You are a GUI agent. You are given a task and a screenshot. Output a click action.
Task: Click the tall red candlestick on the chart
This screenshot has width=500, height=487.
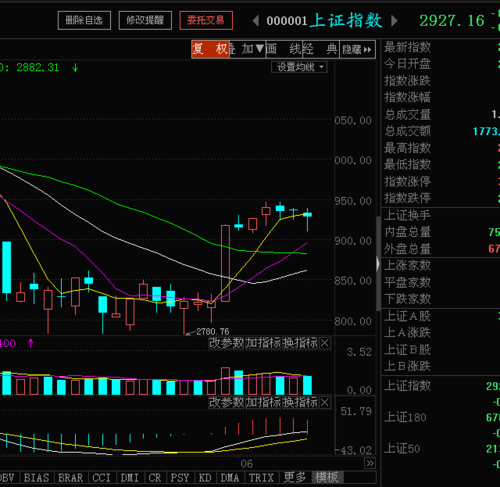tap(225, 263)
